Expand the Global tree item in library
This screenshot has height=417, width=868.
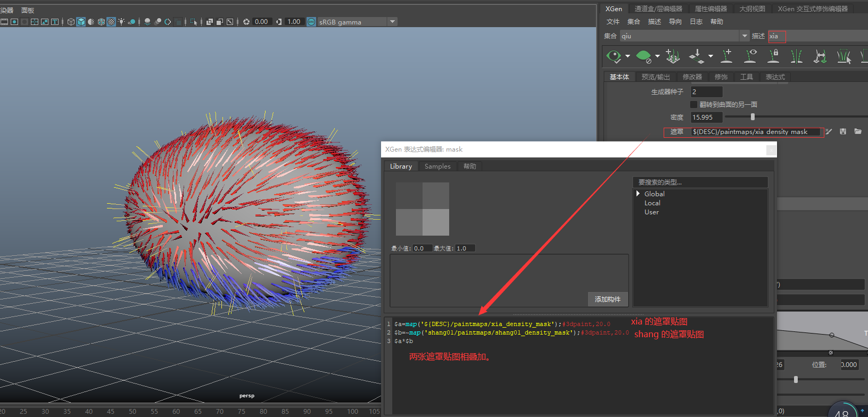click(x=638, y=194)
